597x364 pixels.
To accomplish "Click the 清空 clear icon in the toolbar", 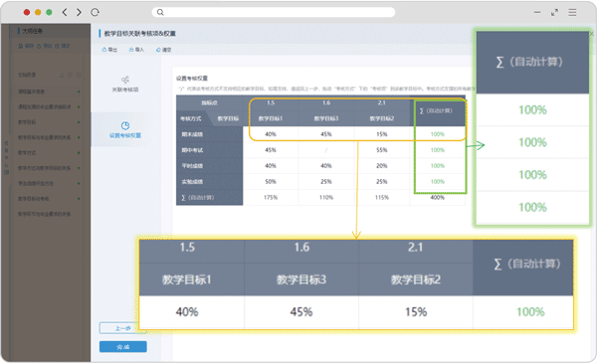I will coord(158,50).
